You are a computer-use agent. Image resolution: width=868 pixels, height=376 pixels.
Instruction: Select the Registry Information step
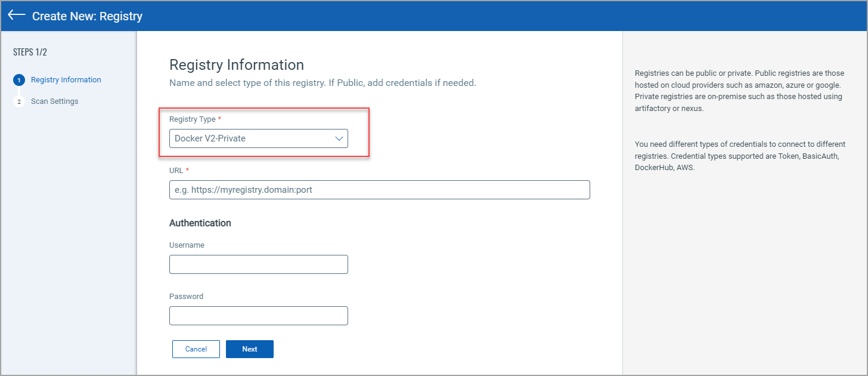[x=66, y=80]
